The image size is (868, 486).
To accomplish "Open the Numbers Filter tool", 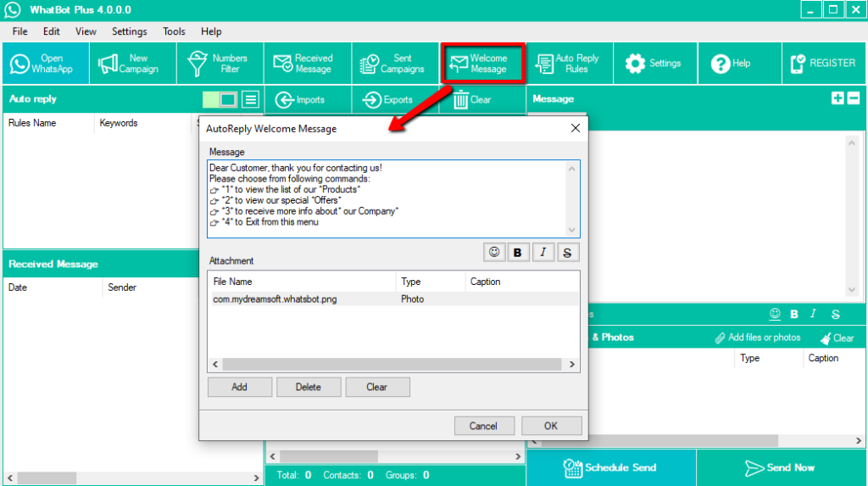I will tap(220, 64).
